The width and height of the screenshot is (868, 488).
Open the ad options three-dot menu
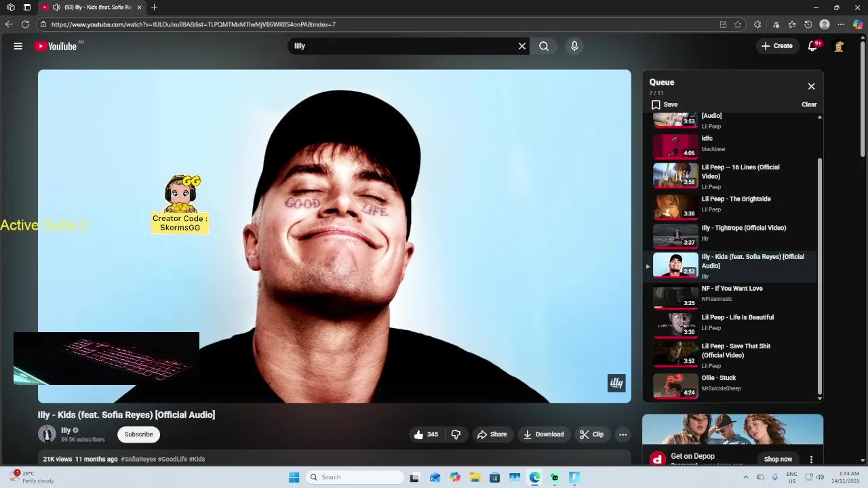pos(811,459)
